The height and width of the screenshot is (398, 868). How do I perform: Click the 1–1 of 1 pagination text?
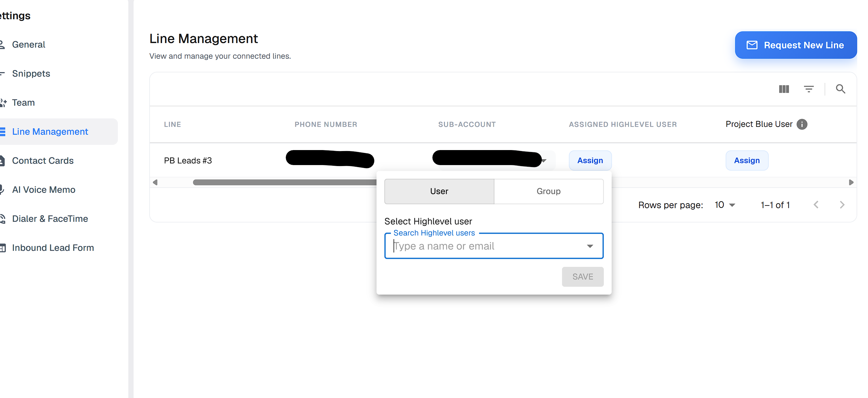pyautogui.click(x=775, y=205)
